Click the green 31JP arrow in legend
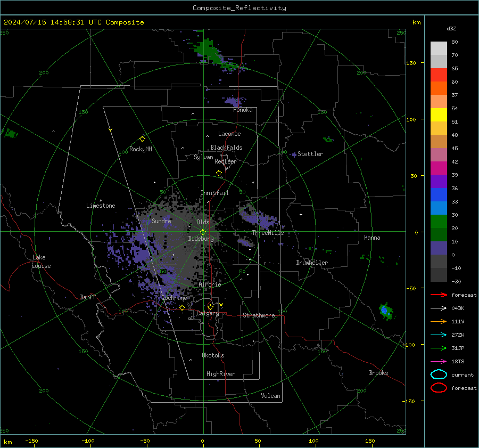The image size is (479, 448). [439, 348]
